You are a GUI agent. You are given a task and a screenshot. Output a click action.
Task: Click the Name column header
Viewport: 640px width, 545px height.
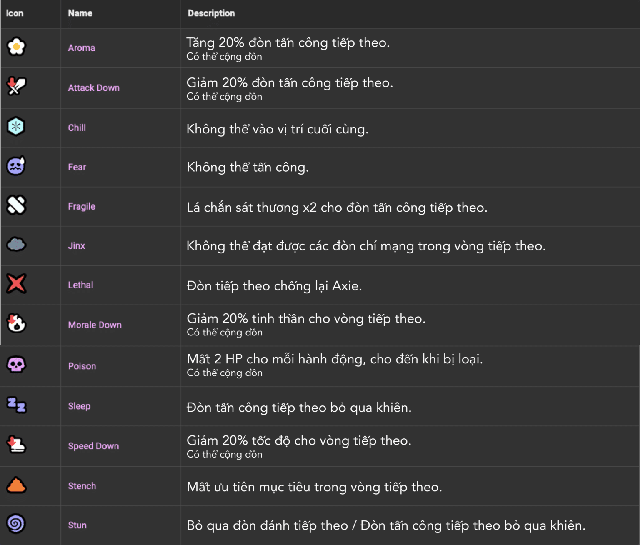(80, 13)
